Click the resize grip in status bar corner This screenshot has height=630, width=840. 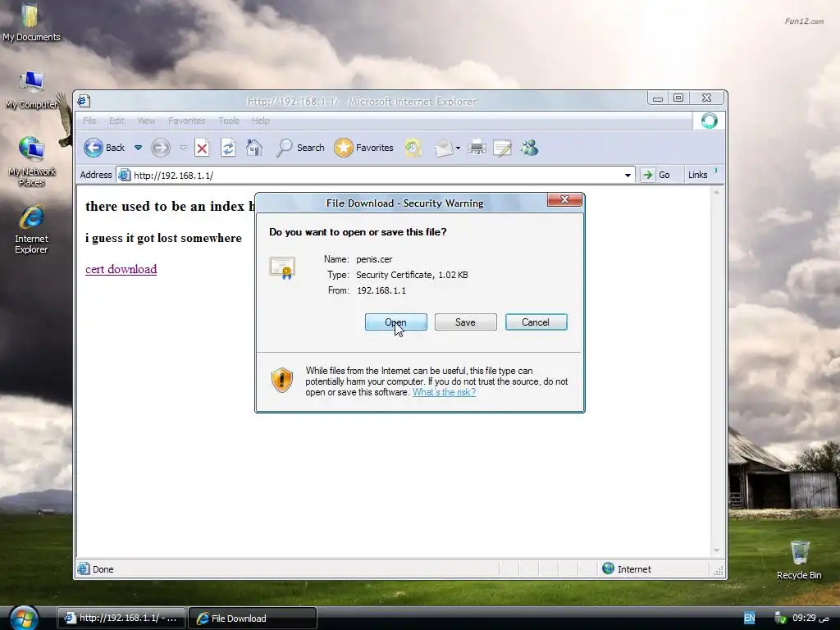point(719,571)
